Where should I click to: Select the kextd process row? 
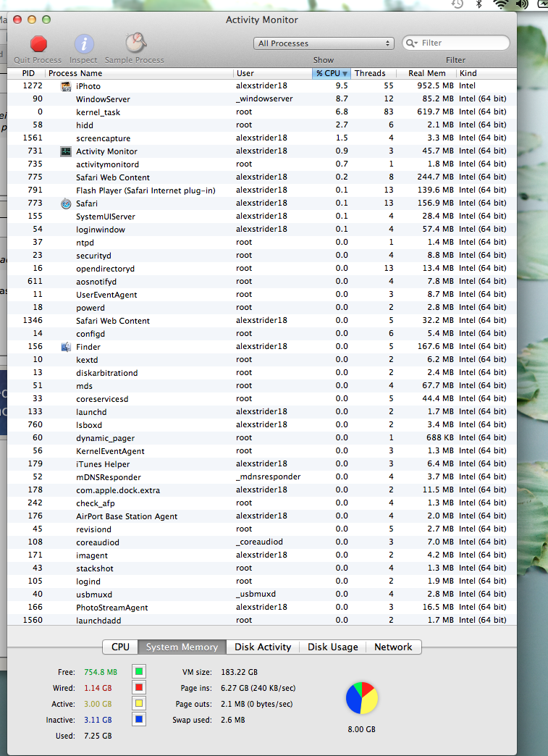point(262,359)
